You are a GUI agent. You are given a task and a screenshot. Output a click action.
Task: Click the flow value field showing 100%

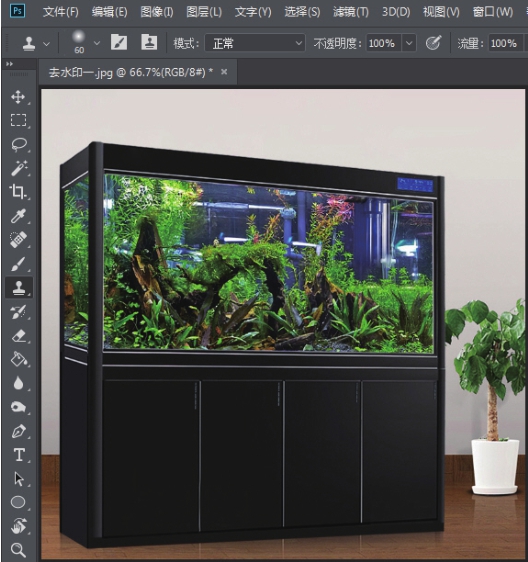[505, 43]
